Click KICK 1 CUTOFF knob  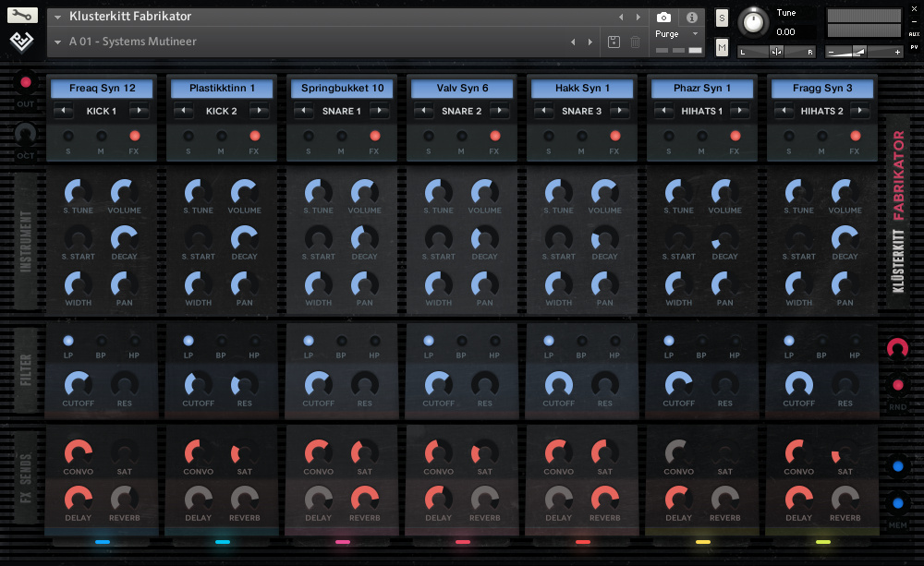[78, 385]
